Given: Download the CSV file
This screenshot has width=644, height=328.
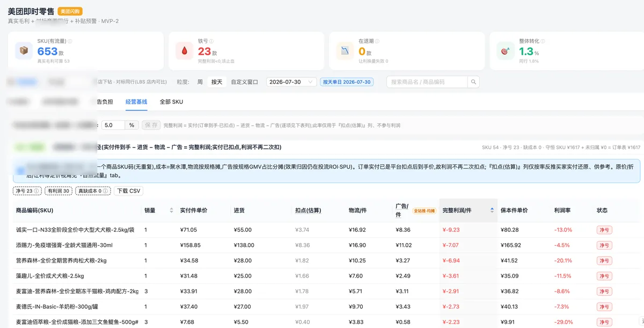Looking at the screenshot, I should (x=129, y=191).
